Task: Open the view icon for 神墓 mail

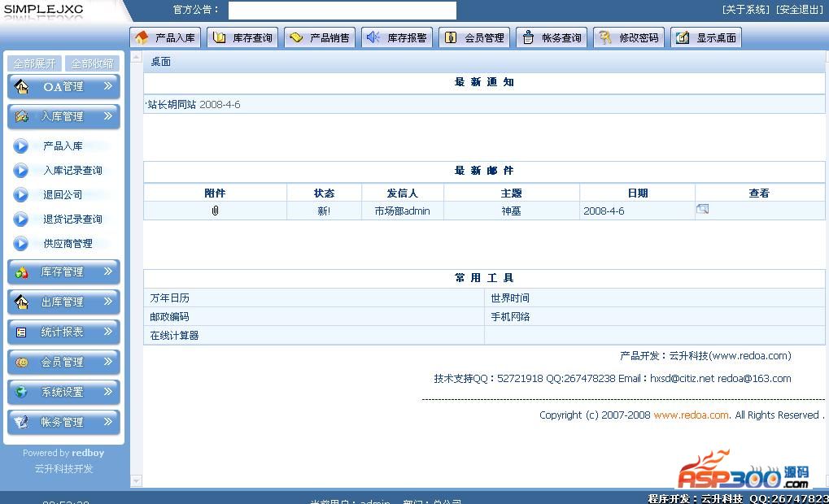Action: point(702,209)
